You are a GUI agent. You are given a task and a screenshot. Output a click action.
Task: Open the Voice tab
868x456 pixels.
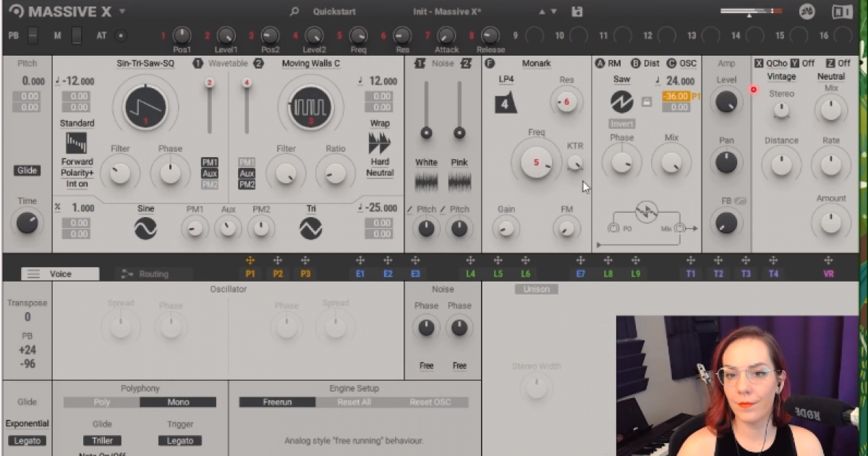[60, 274]
